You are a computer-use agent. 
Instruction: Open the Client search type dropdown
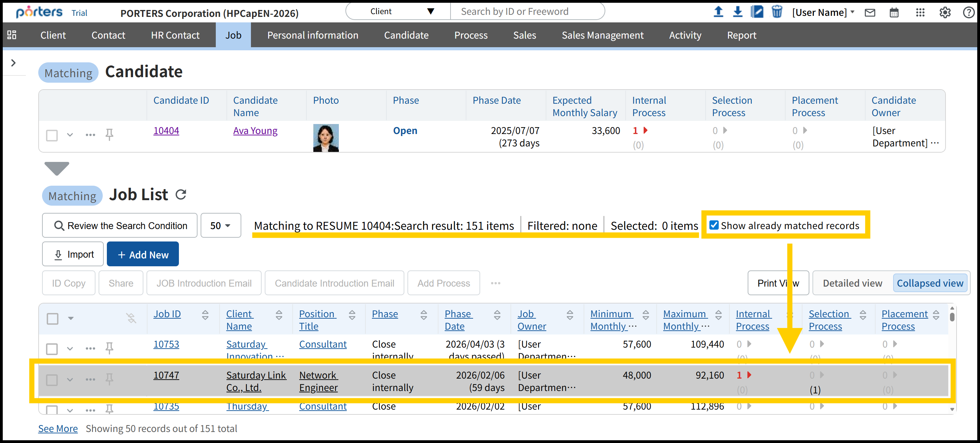[398, 11]
